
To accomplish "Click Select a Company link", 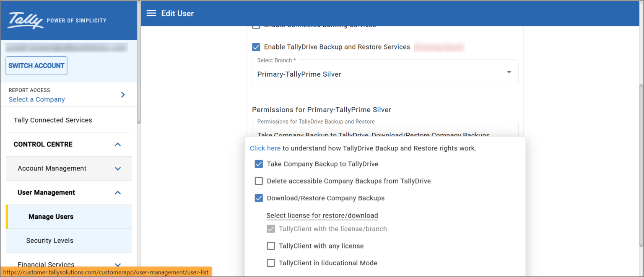I will click(x=37, y=99).
